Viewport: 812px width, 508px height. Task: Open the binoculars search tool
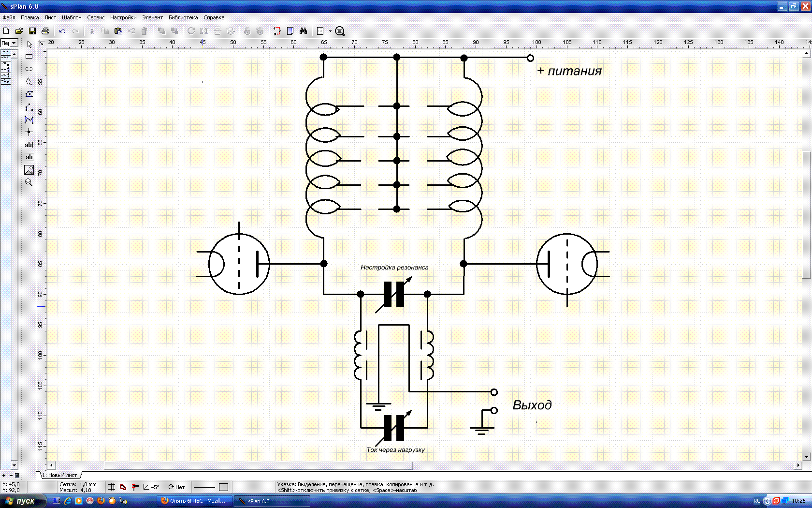tap(303, 31)
